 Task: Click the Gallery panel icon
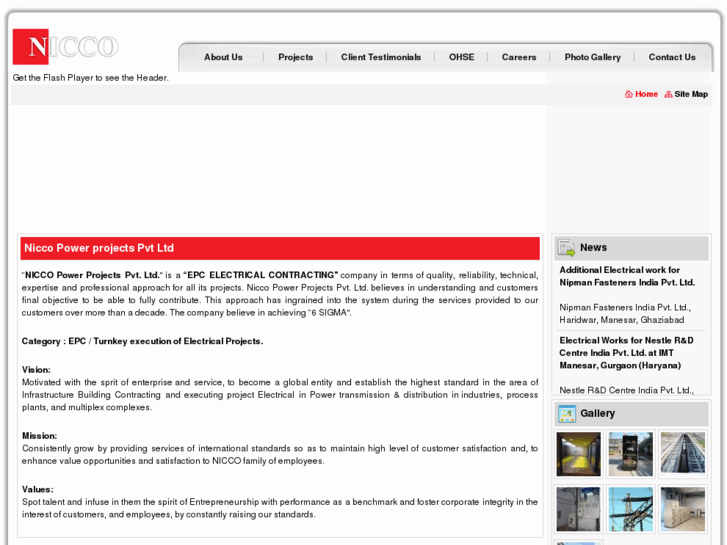point(567,414)
